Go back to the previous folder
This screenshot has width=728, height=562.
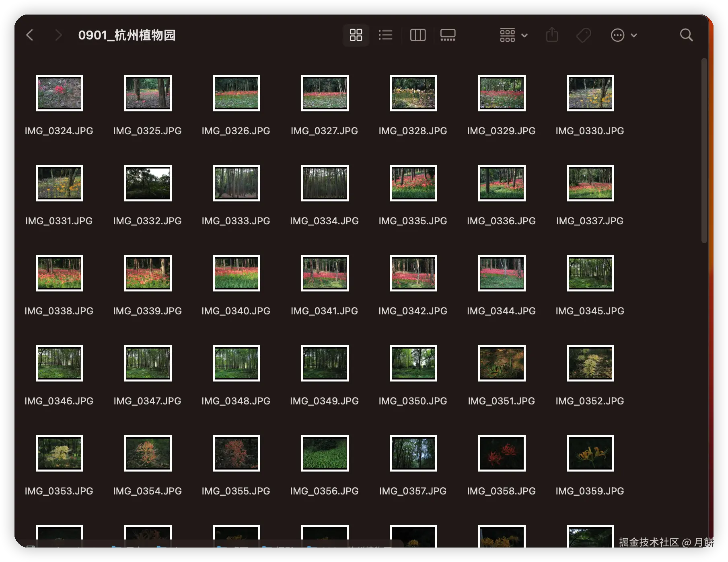coord(30,35)
